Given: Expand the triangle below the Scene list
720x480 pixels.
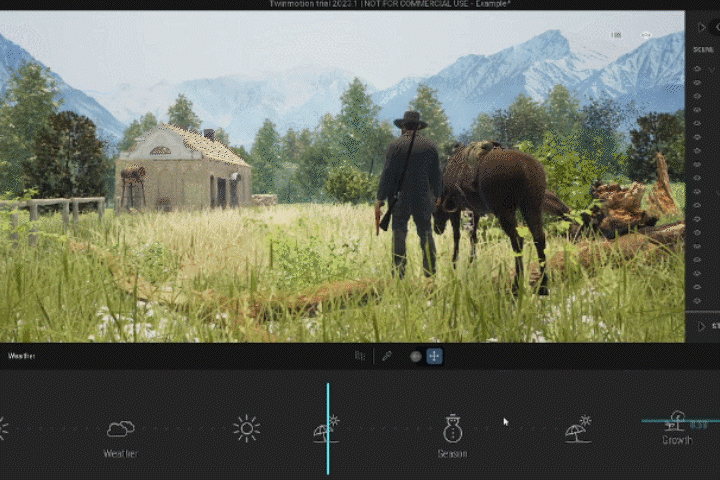Looking at the screenshot, I should [701, 327].
